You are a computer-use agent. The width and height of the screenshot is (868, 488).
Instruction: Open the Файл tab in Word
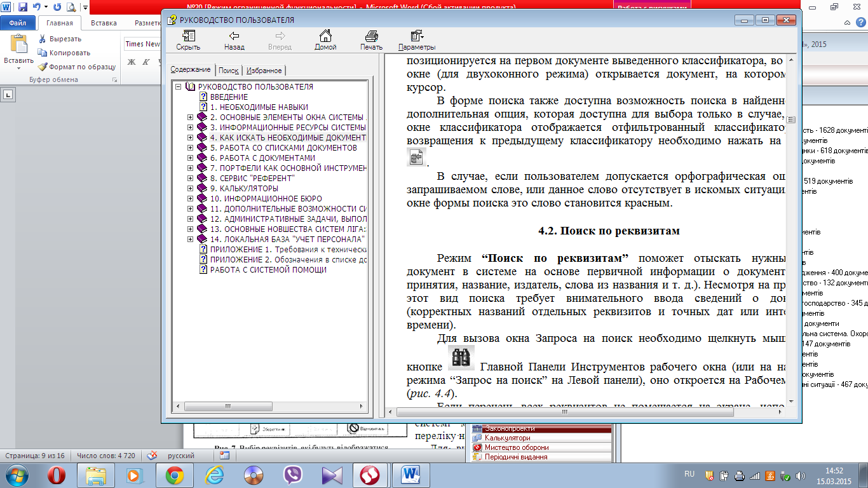(18, 23)
